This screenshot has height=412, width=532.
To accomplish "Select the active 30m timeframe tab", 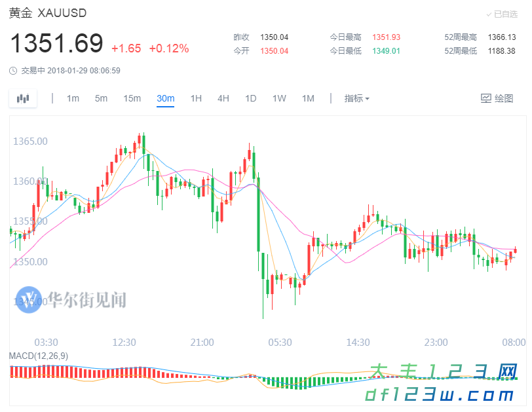I will coord(166,98).
